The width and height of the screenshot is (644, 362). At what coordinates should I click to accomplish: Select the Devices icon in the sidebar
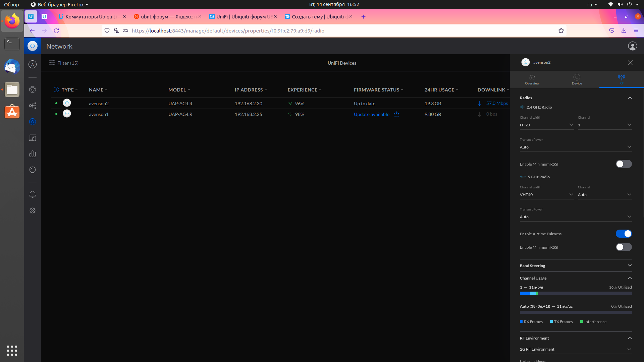(33, 122)
